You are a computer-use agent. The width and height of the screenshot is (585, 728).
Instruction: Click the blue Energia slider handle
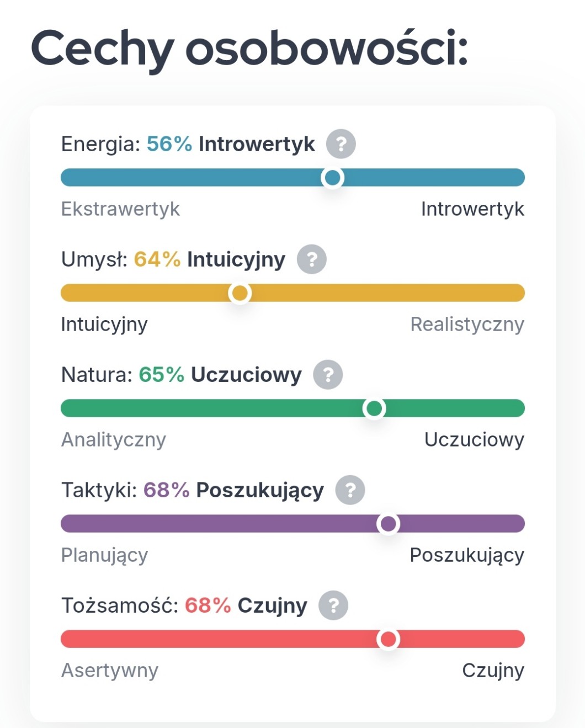click(x=332, y=178)
